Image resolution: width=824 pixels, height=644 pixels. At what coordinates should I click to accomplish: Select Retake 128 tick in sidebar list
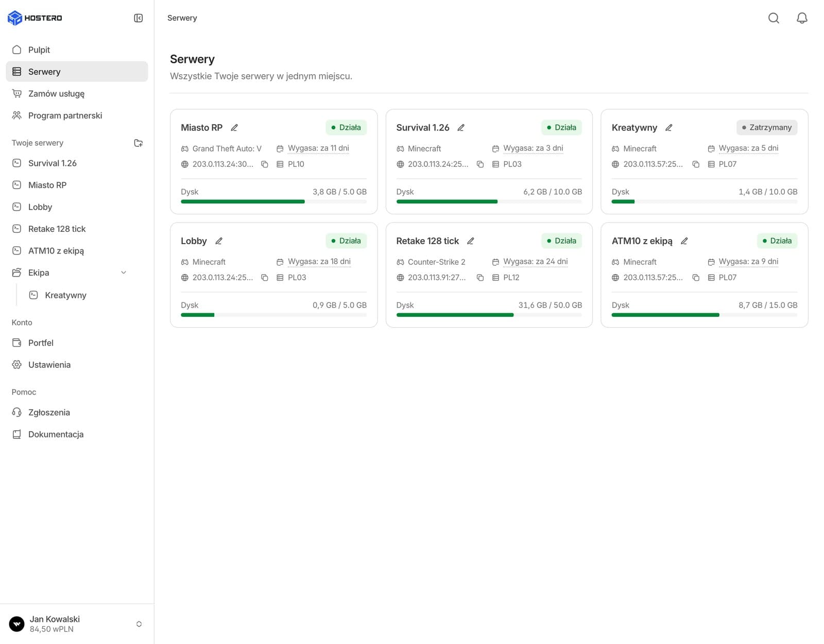[77, 229]
